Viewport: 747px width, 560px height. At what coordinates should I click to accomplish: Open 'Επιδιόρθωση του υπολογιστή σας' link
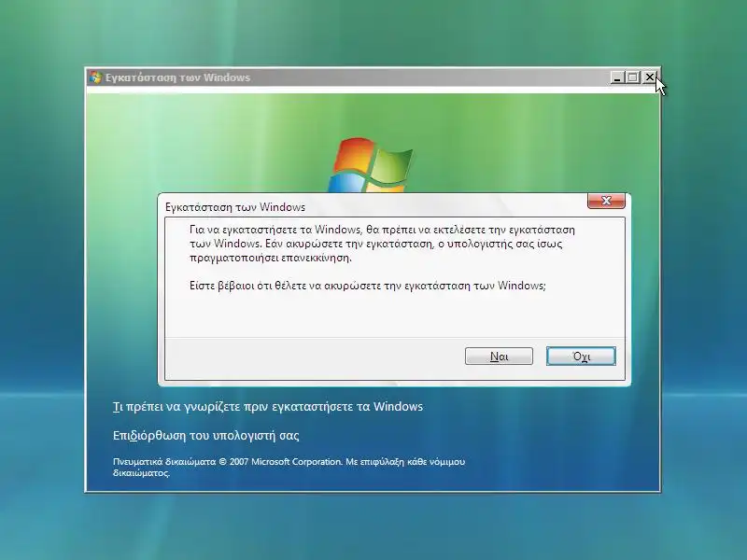point(205,436)
